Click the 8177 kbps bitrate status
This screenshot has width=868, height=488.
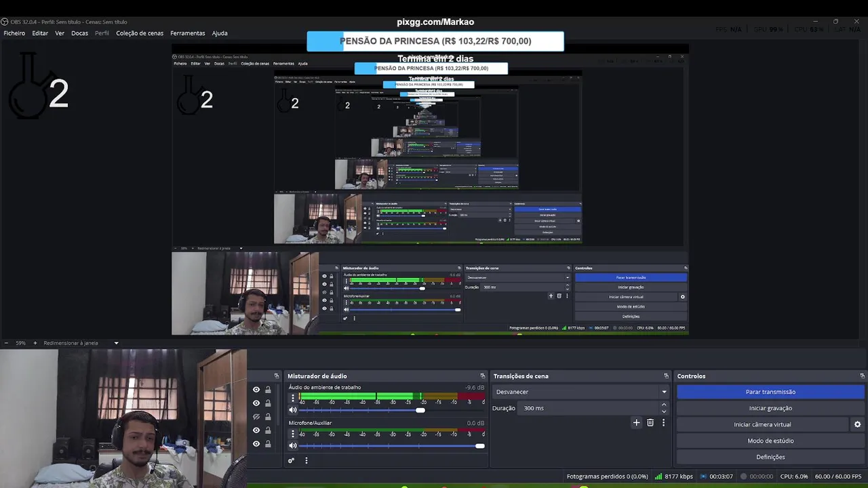(x=679, y=476)
